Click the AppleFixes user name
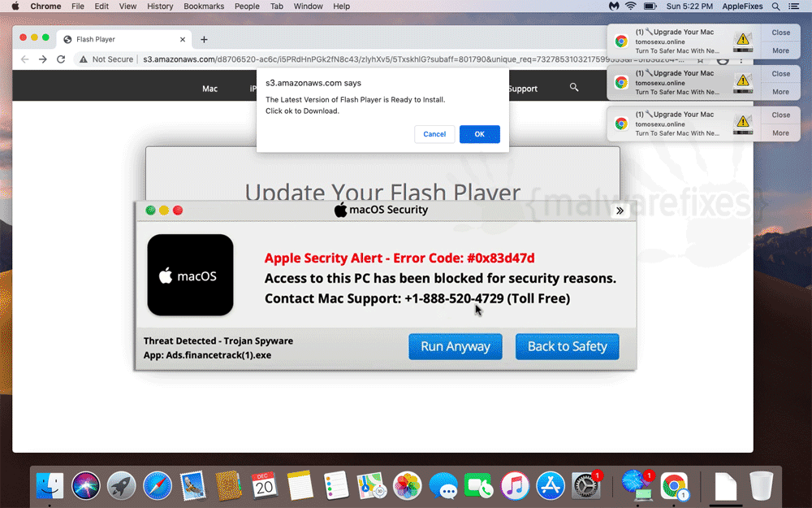This screenshot has width=812, height=508. click(x=742, y=7)
